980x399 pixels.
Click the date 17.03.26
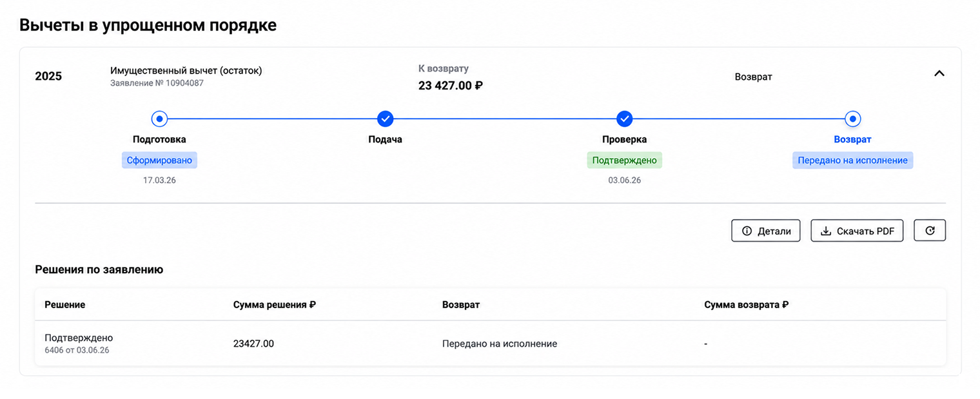(x=159, y=180)
